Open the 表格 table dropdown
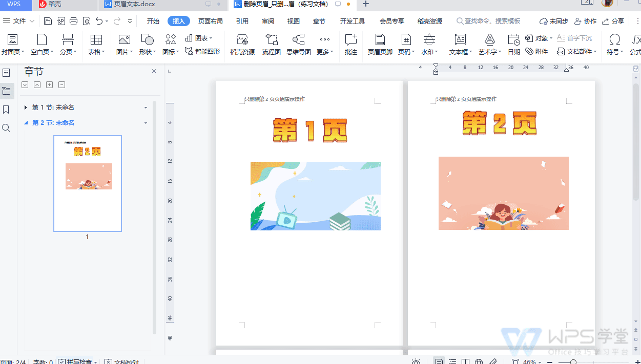641x364 pixels. [x=96, y=45]
